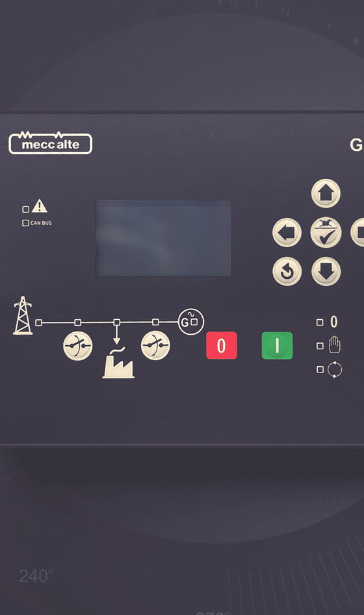Click the LCD display screen
364x615 pixels.
[164, 238]
